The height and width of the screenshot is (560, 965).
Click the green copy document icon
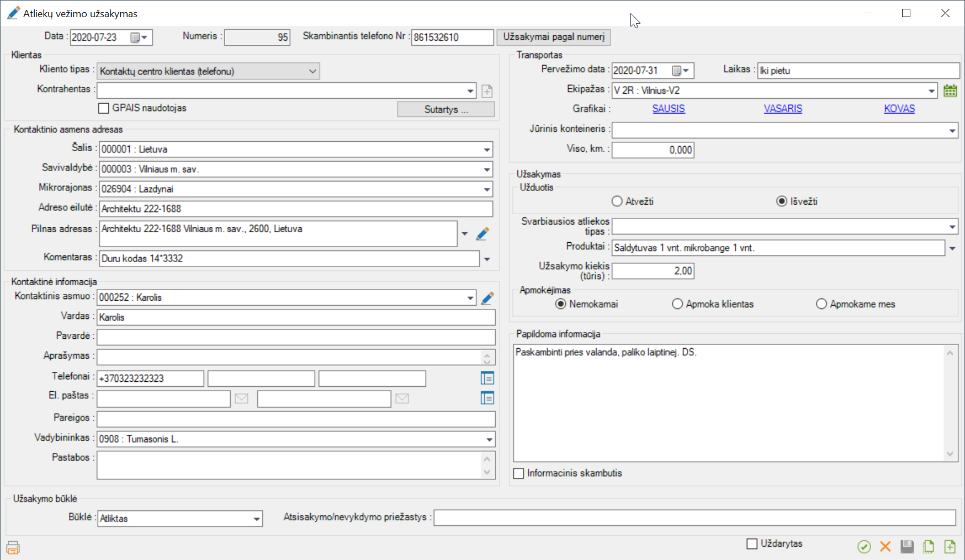coord(929,546)
